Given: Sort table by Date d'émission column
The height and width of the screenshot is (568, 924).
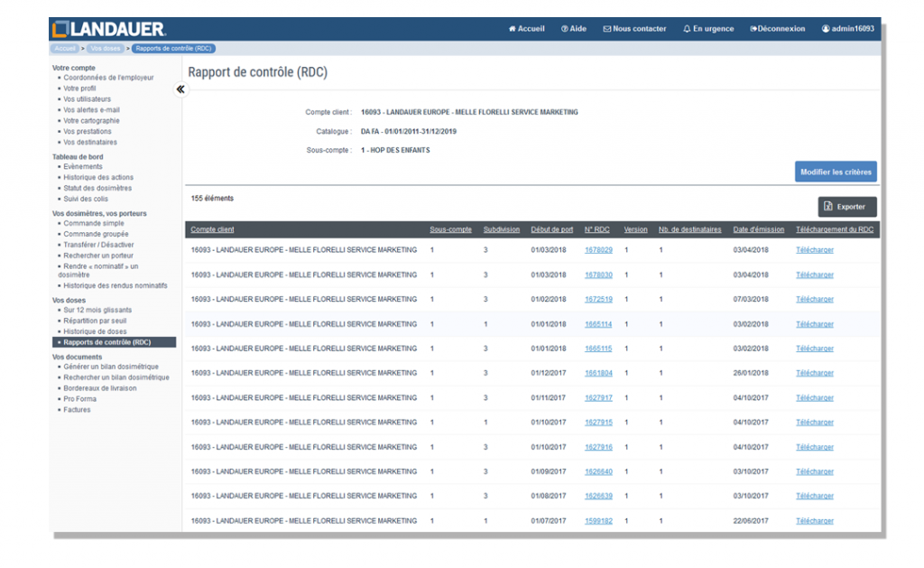Looking at the screenshot, I should tap(758, 229).
